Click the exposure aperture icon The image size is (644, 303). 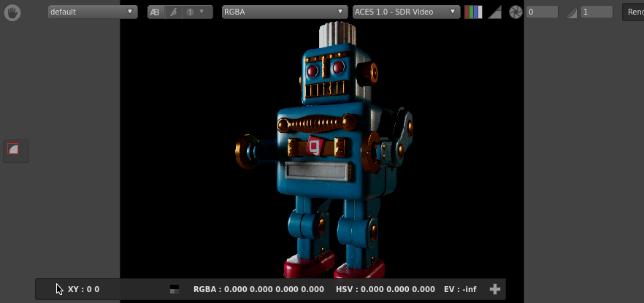point(515,12)
